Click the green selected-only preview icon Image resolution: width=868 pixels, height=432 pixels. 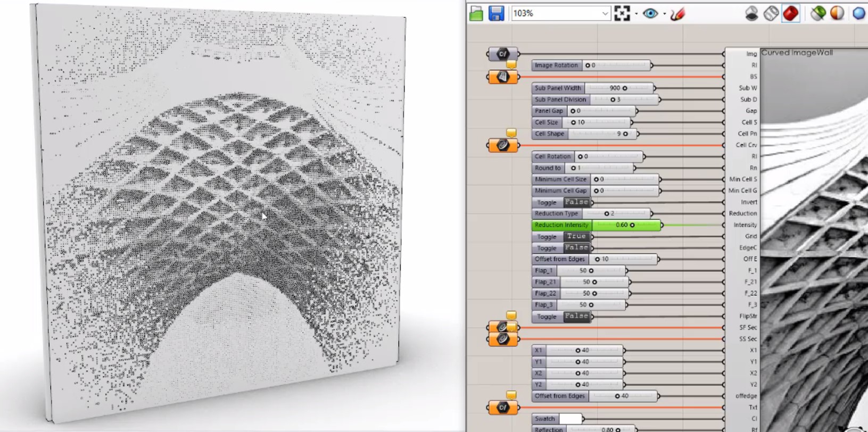click(818, 13)
